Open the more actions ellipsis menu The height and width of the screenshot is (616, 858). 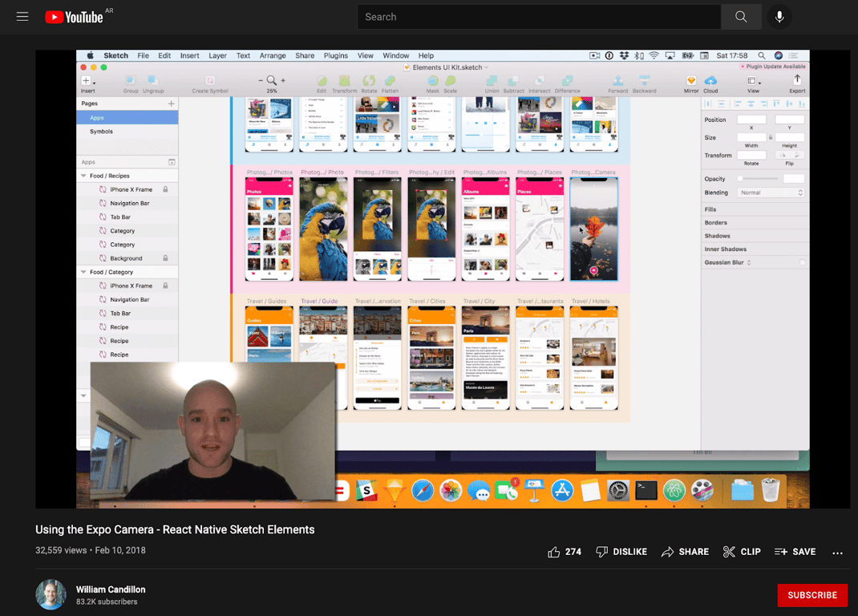[837, 553]
